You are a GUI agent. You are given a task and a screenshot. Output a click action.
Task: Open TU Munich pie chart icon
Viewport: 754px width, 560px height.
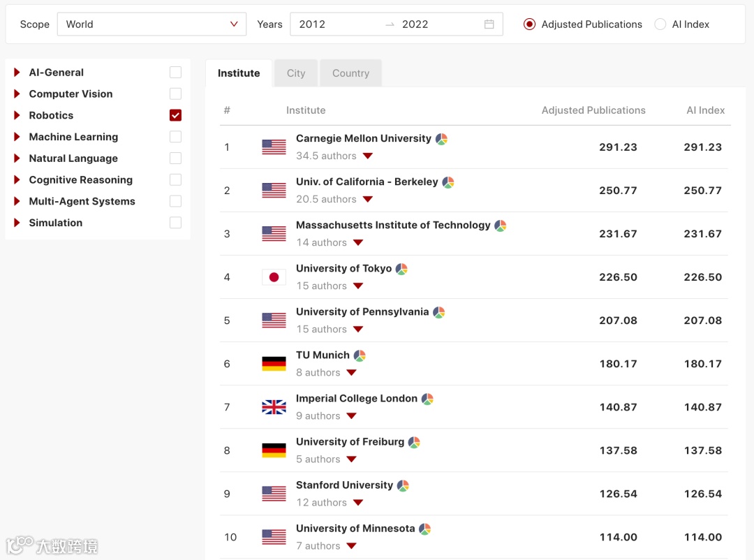360,355
